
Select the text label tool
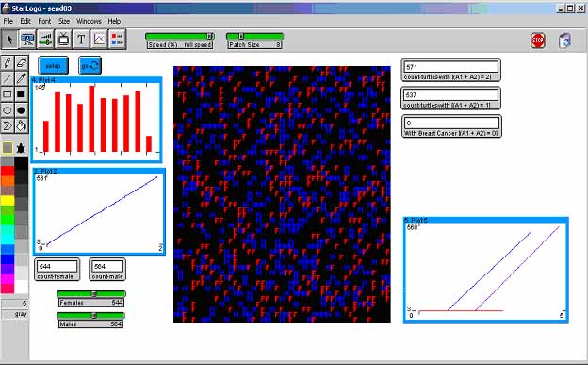[x=81, y=40]
